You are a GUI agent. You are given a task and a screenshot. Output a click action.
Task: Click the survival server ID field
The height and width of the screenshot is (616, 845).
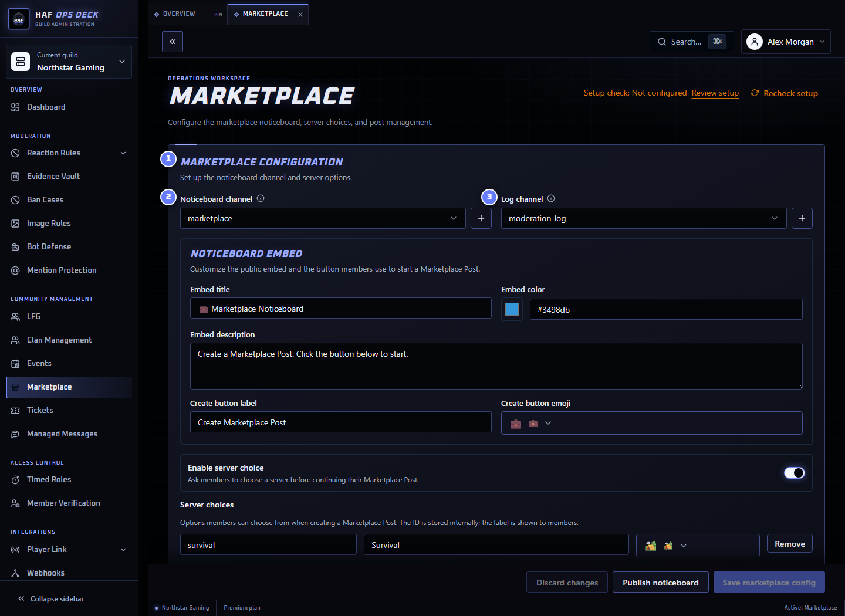(x=268, y=544)
